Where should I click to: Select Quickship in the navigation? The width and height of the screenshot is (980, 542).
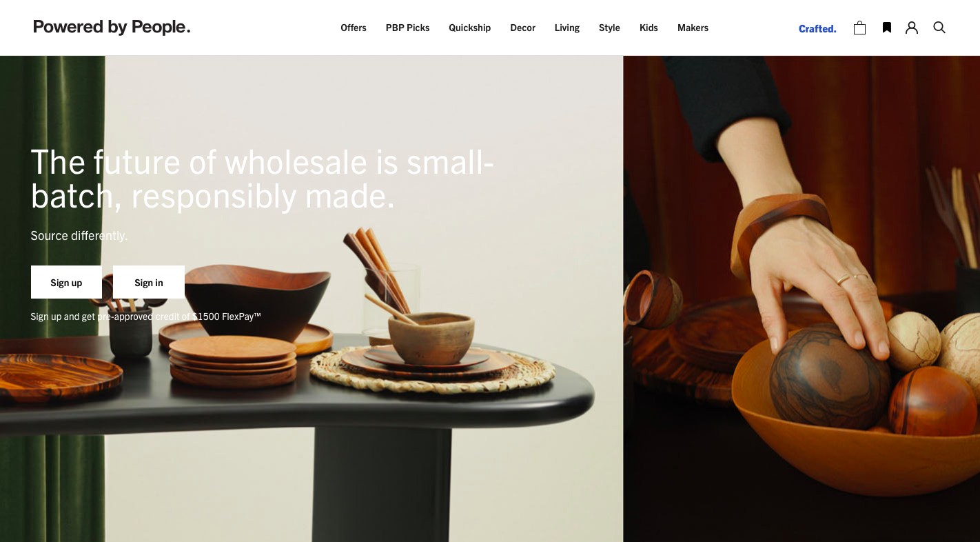470,28
